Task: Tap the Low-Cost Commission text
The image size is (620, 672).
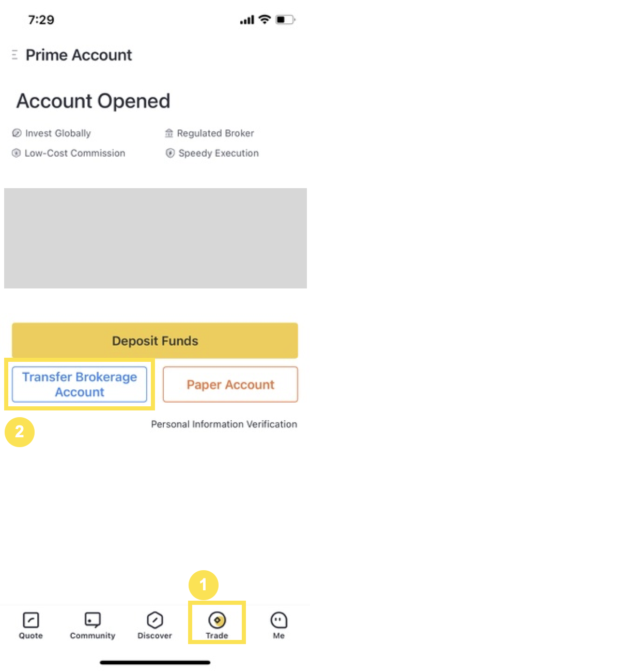Action: [75, 154]
